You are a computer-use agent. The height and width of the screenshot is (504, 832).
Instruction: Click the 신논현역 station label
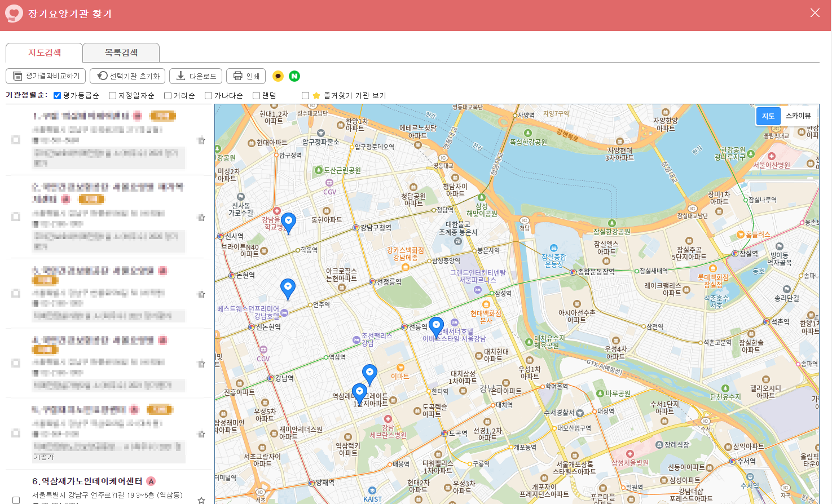pos(268,328)
